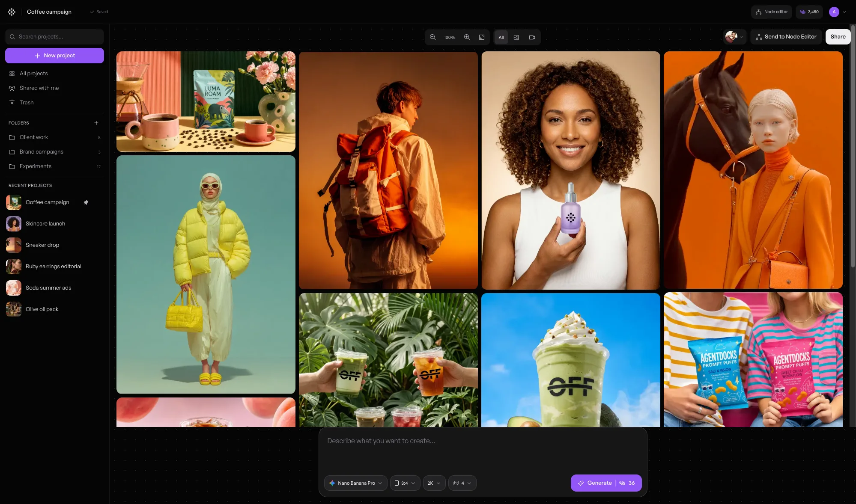856x504 pixels.
Task: Open the Trash
Action: pos(54,103)
